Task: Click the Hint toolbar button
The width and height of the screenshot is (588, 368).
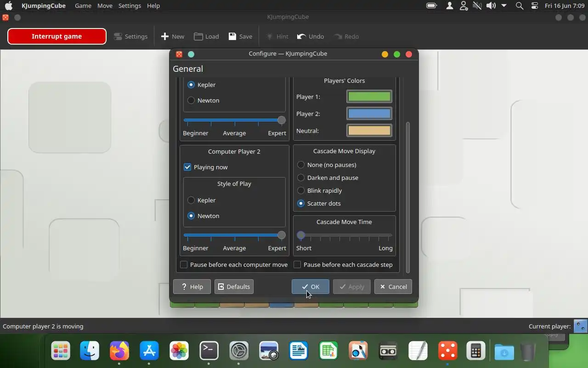Action: pyautogui.click(x=277, y=36)
